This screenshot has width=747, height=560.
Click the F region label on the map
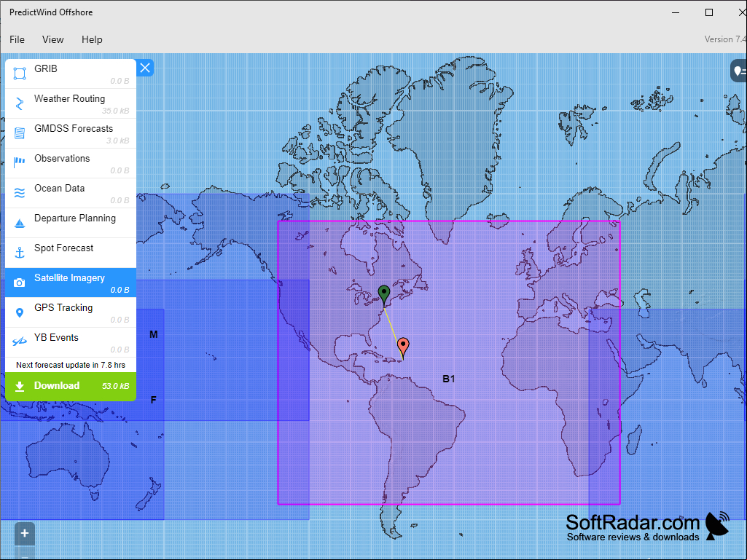tap(153, 400)
